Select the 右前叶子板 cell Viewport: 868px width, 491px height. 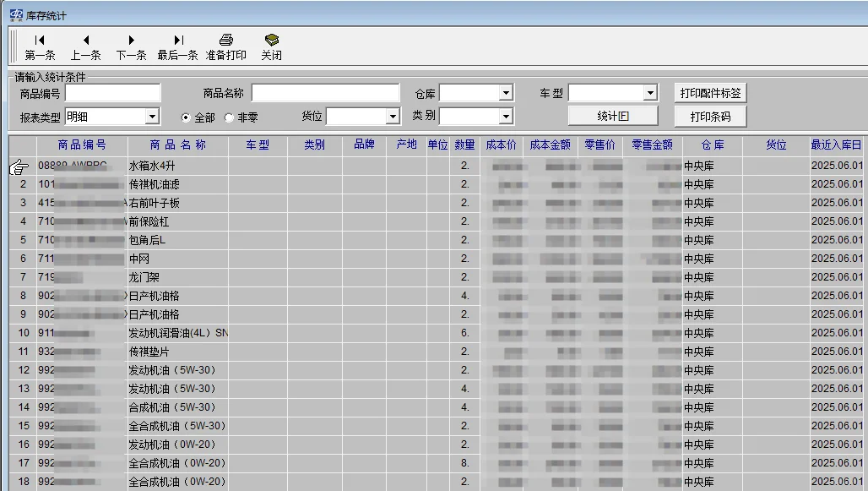(x=177, y=203)
